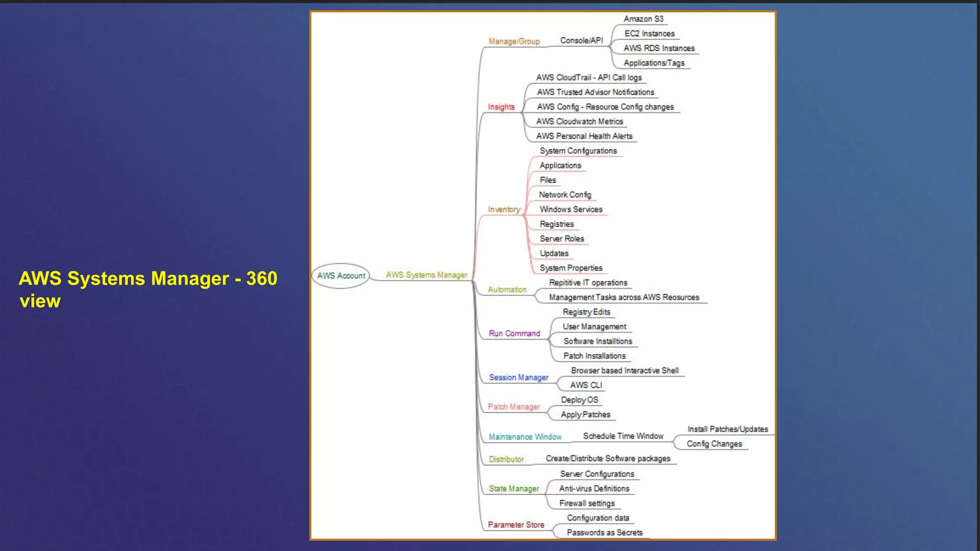Image resolution: width=980 pixels, height=551 pixels.
Task: Click AWS CLI leaf
Action: 586,385
